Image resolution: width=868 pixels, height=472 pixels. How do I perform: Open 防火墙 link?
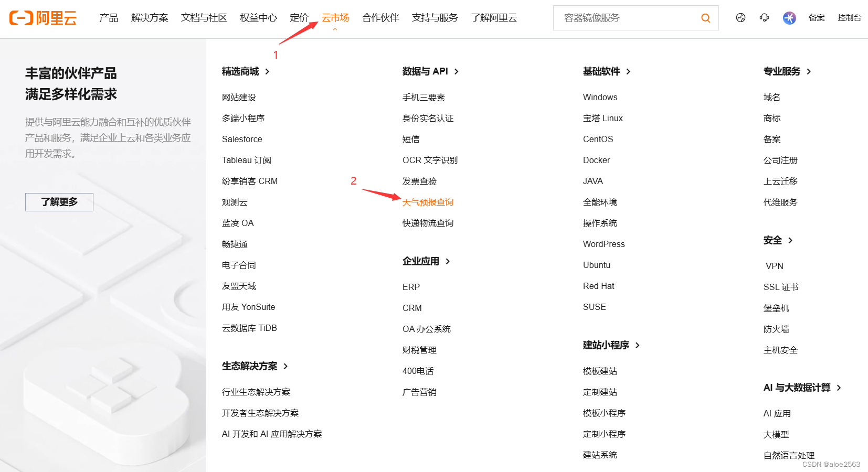click(776, 329)
